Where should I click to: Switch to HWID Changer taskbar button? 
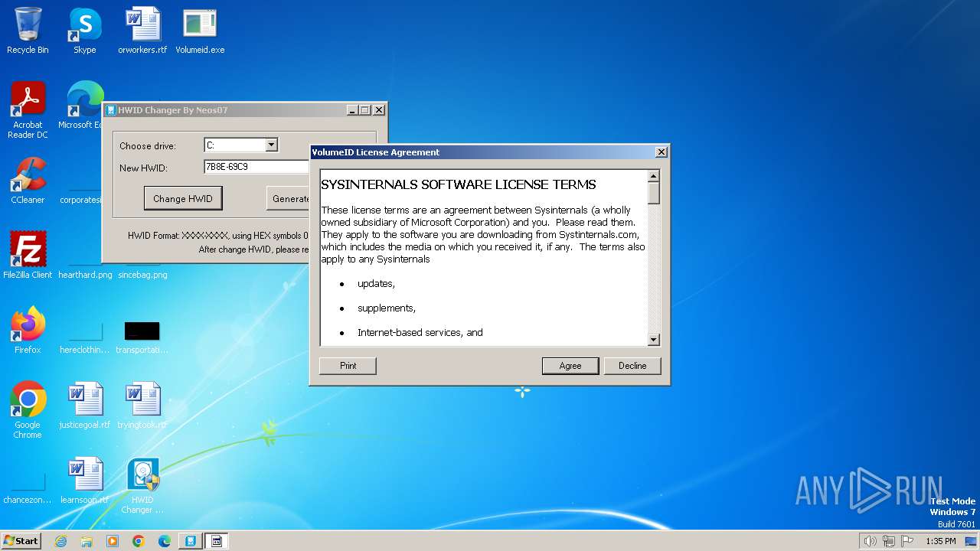click(x=191, y=541)
